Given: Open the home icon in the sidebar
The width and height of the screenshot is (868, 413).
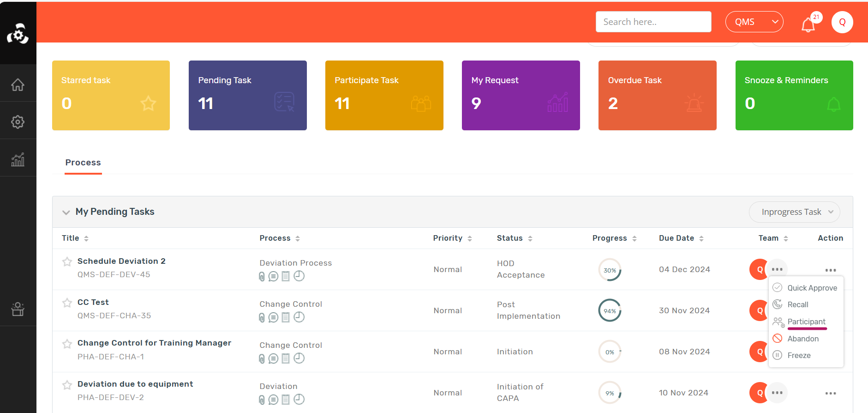Looking at the screenshot, I should (x=18, y=85).
